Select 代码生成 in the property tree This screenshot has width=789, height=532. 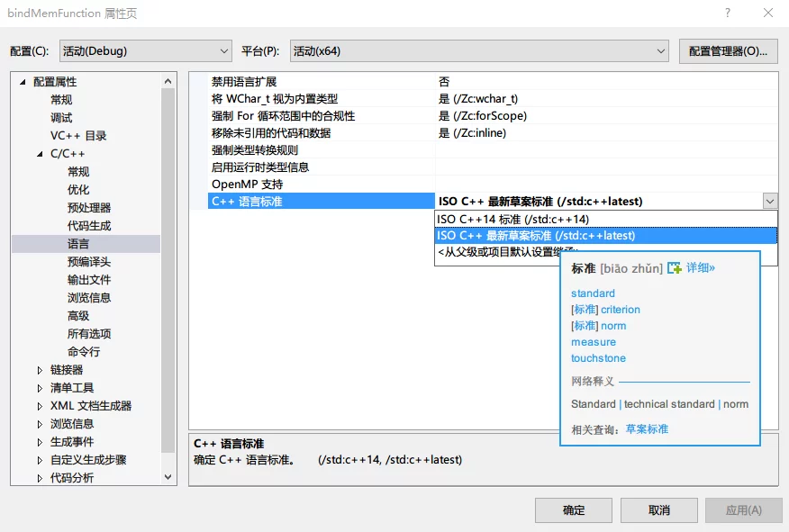pyautogui.click(x=89, y=226)
